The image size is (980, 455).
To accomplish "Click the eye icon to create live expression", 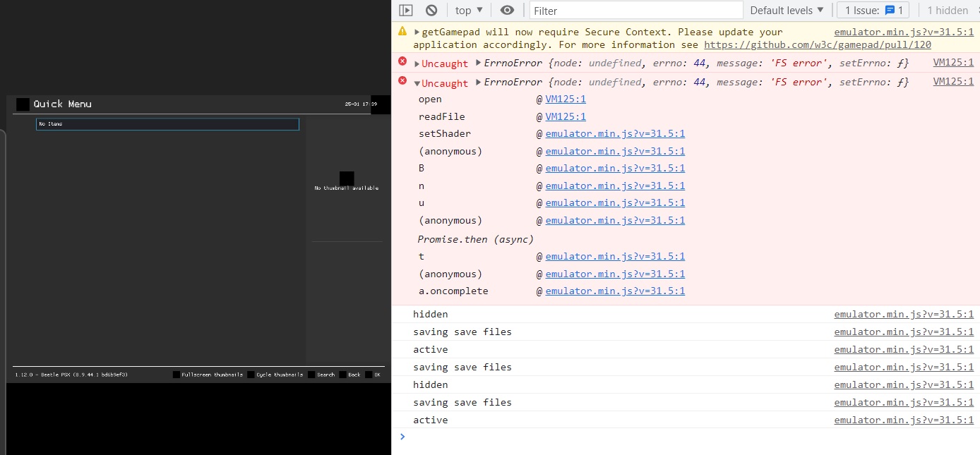I will coord(506,10).
